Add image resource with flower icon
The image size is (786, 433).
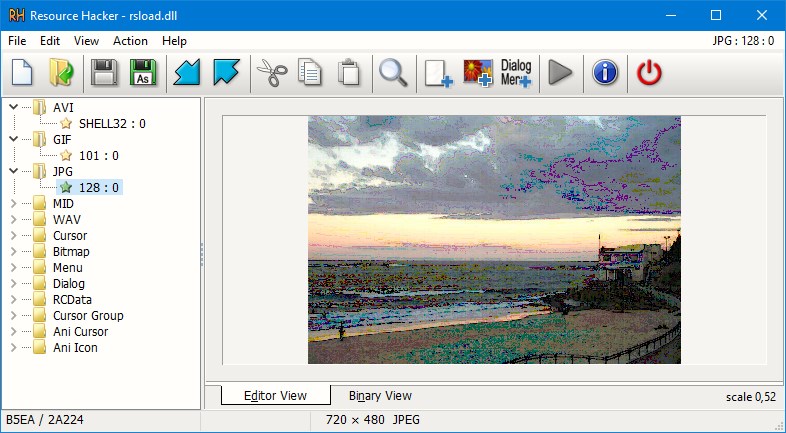(x=478, y=73)
